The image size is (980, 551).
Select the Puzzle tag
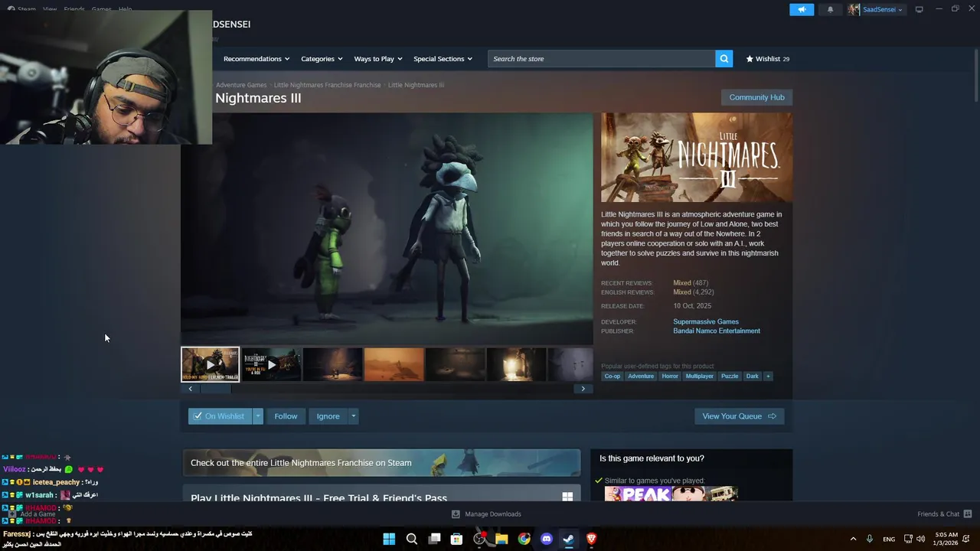pyautogui.click(x=730, y=377)
